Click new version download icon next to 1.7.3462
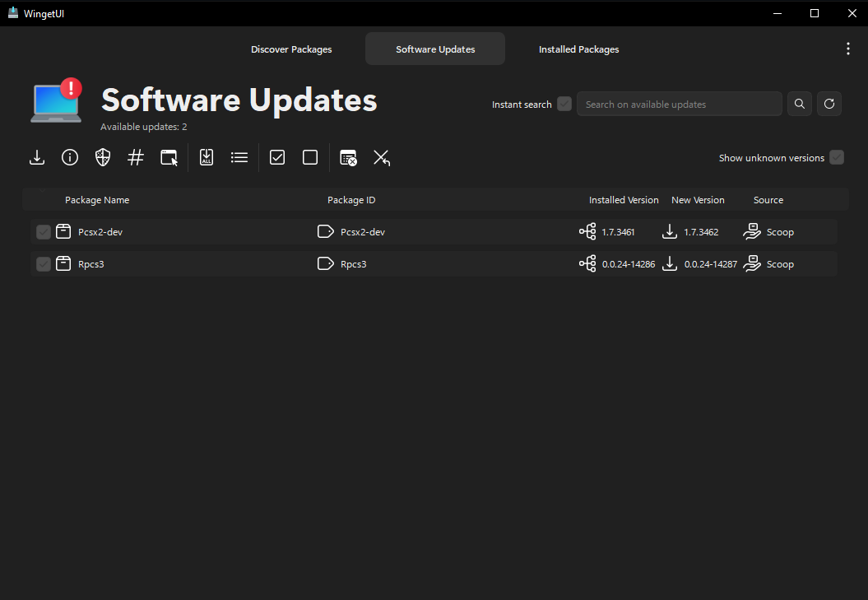Image resolution: width=868 pixels, height=600 pixels. [x=670, y=231]
